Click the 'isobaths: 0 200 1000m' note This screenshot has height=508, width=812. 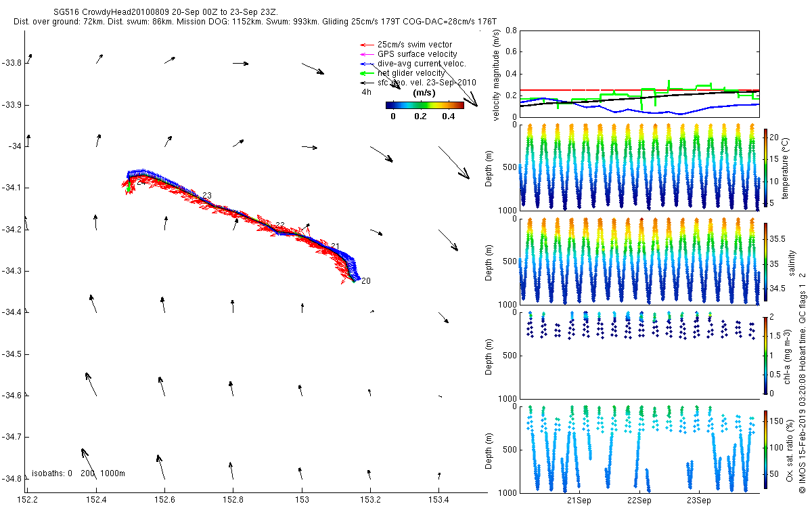click(78, 473)
